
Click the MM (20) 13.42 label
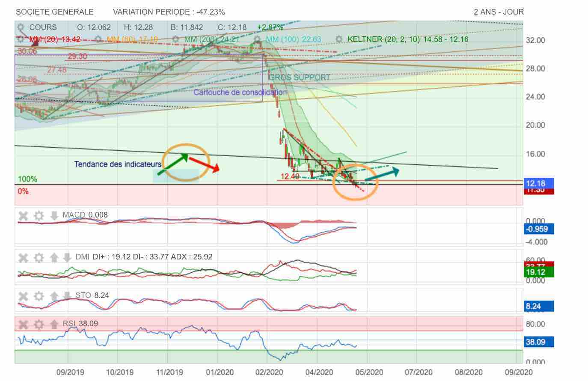tap(55, 39)
